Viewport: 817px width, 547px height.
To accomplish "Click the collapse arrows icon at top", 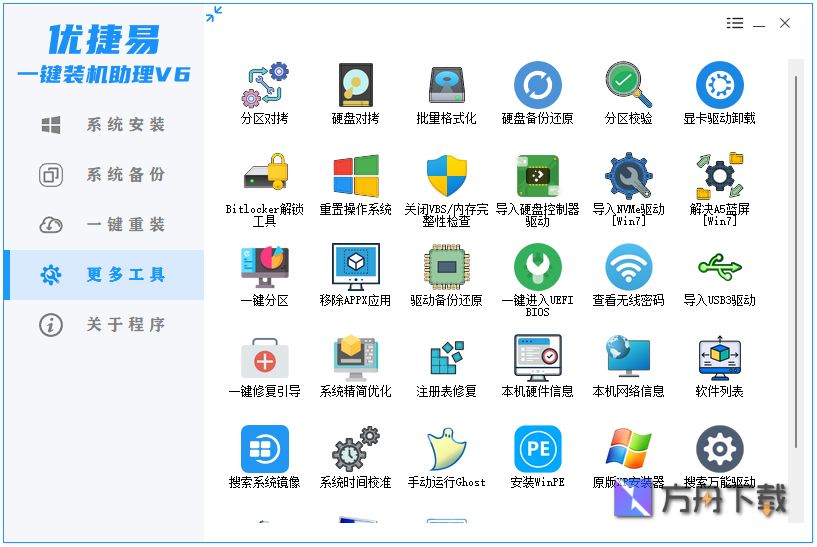I will click(214, 14).
